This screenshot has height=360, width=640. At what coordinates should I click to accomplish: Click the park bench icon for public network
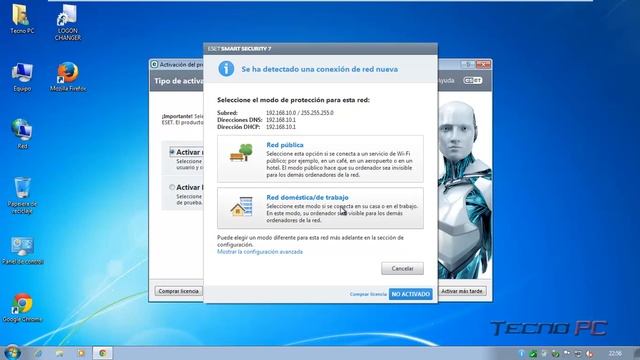[241, 153]
